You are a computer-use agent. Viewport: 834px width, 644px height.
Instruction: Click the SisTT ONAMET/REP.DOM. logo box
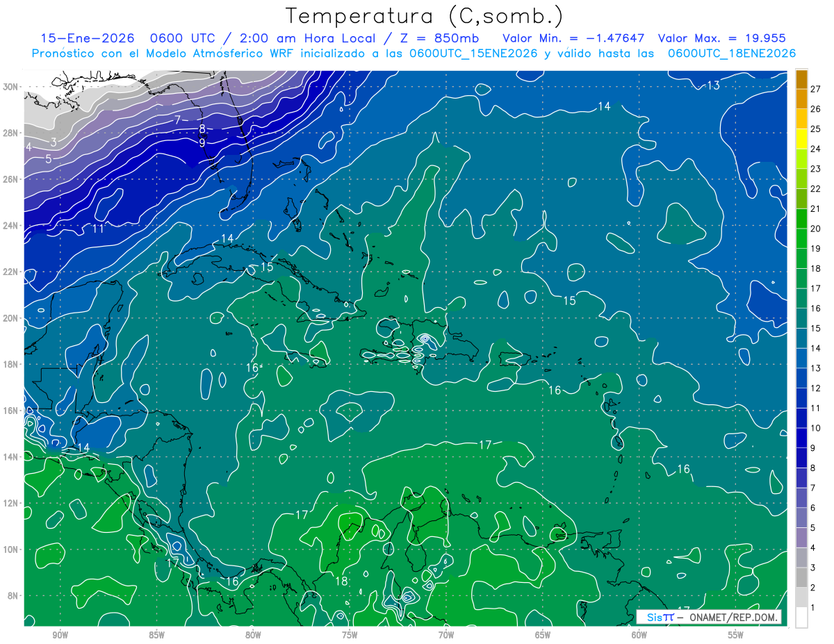coord(708,617)
